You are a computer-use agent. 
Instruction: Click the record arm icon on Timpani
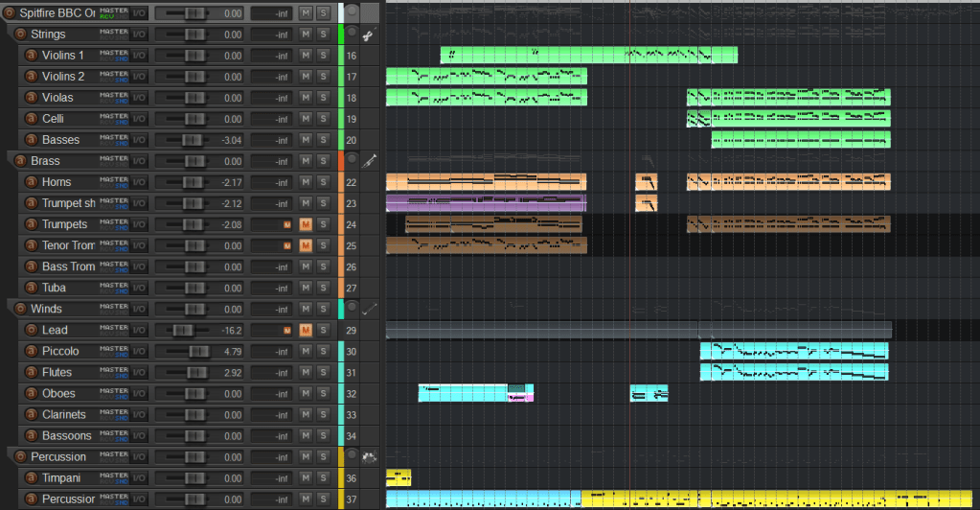click(31, 477)
